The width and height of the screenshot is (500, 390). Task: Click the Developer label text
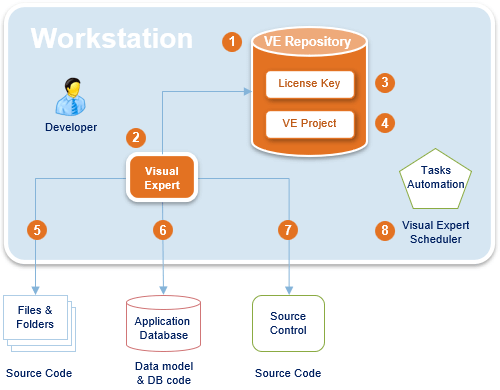click(71, 127)
